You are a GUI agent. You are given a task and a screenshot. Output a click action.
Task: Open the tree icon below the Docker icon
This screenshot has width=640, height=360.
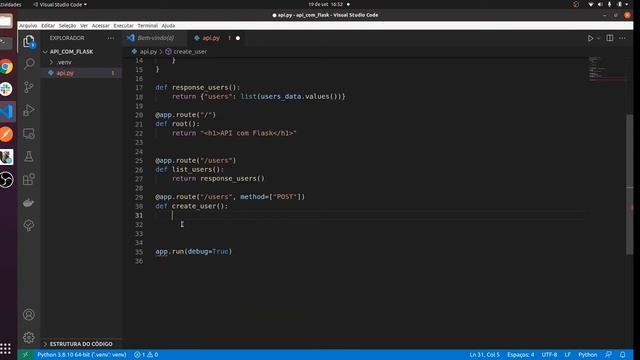click(x=29, y=225)
